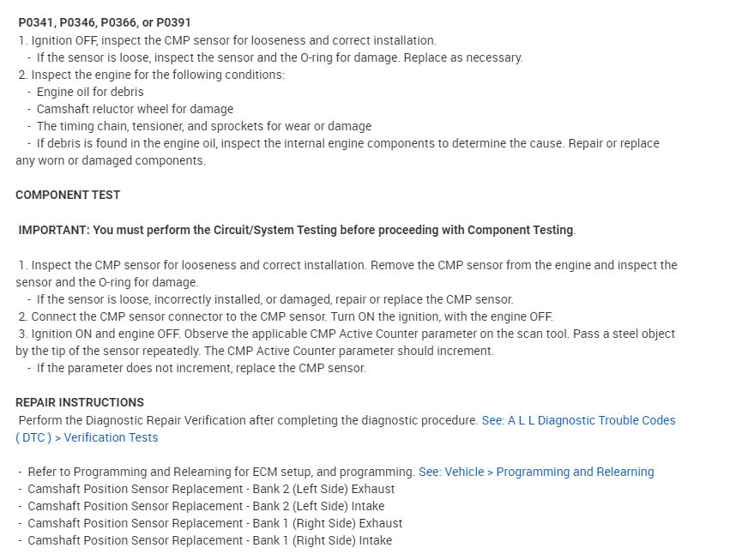The width and height of the screenshot is (742, 560).
Task: Click the REPAIR INSTRUCTIONS heading
Action: coord(80,402)
